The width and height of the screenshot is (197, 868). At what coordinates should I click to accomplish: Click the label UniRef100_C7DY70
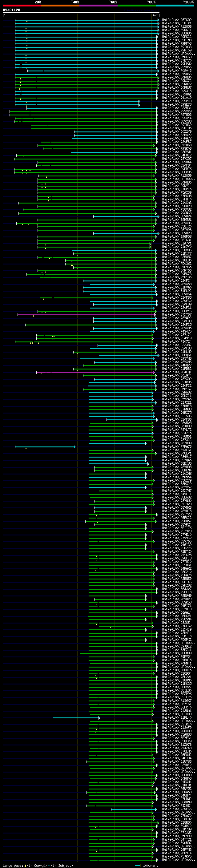coord(177,61)
